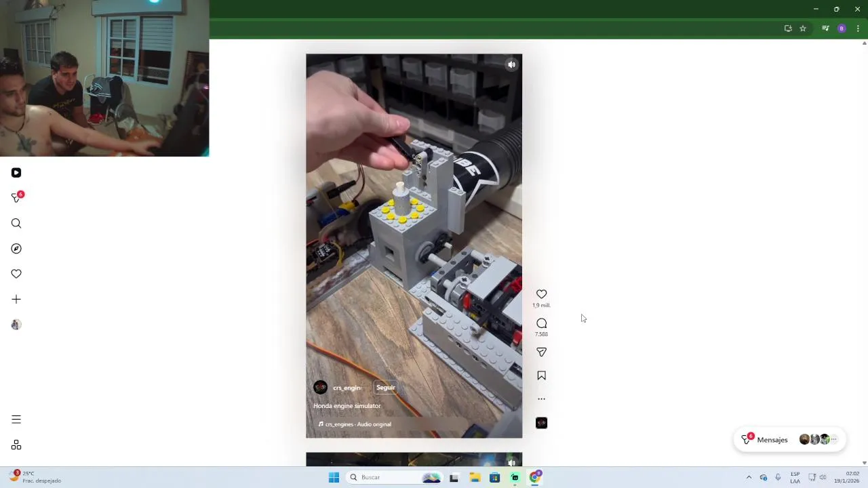Screen dimensions: 868x488
Task: Open the Windows Start menu
Action: (x=334, y=478)
